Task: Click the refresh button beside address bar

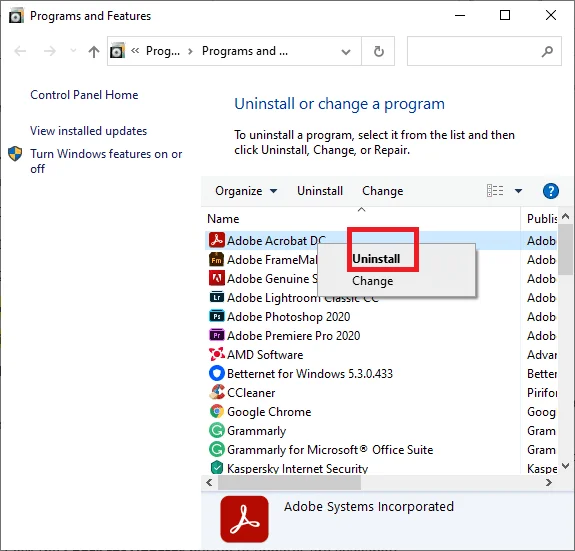Action: pos(378,51)
